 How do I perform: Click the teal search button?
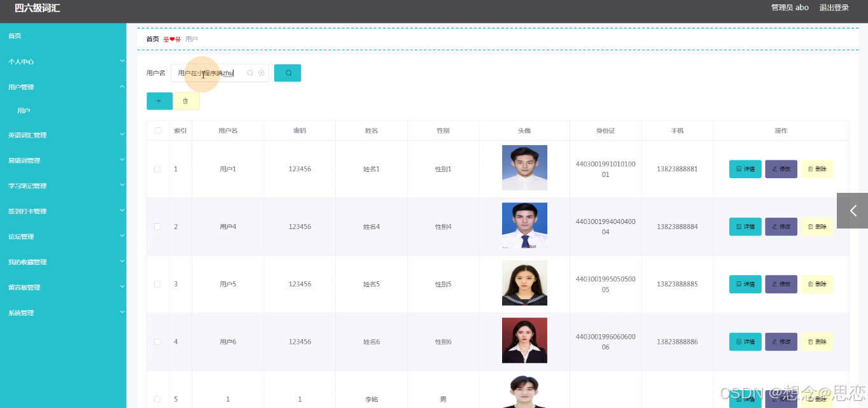pyautogui.click(x=288, y=73)
